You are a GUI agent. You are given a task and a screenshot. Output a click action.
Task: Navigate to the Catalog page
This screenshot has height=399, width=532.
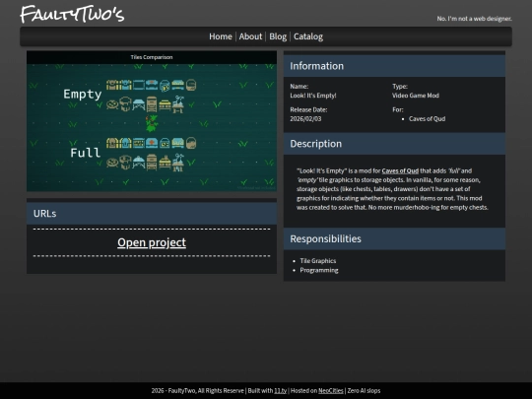click(x=308, y=36)
